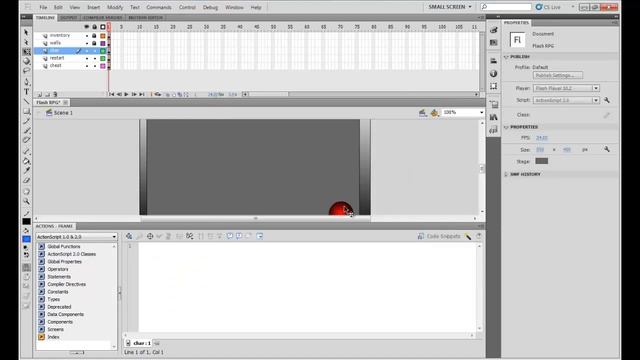Click the Insert target path icon
640x360 pixels.
[150, 236]
